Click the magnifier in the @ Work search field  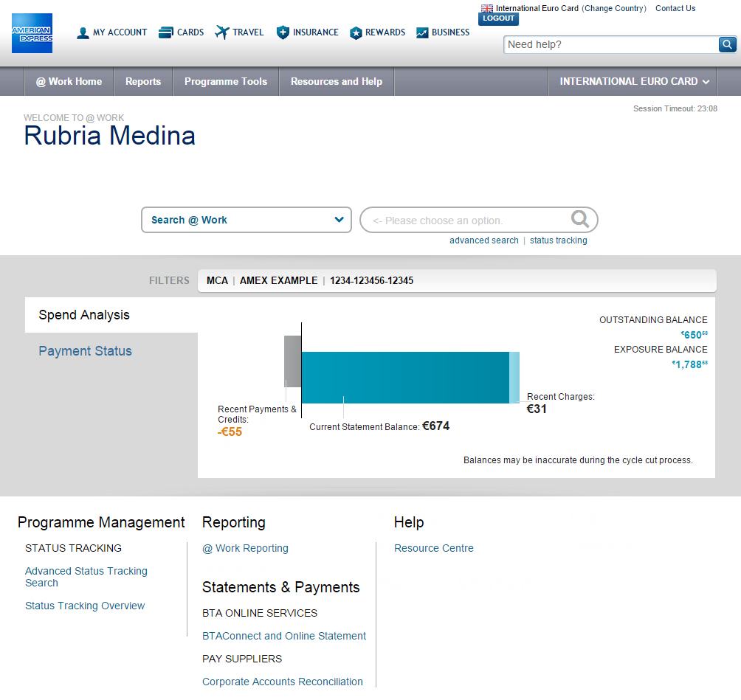[580, 219]
